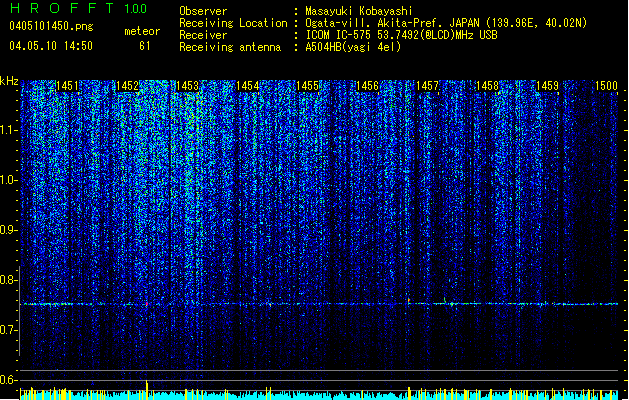Click the 'Receiver' field label
The height and width of the screenshot is (400, 629).
(x=203, y=35)
